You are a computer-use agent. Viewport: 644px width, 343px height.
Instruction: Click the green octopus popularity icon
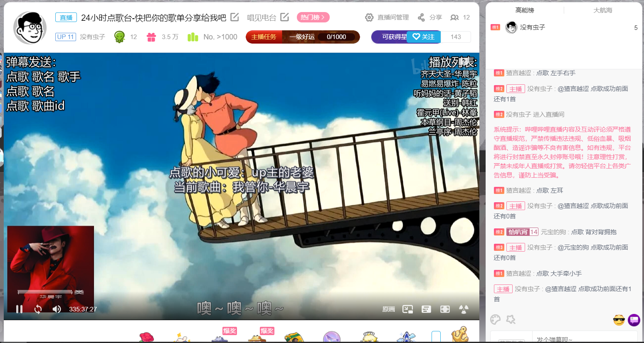[120, 37]
